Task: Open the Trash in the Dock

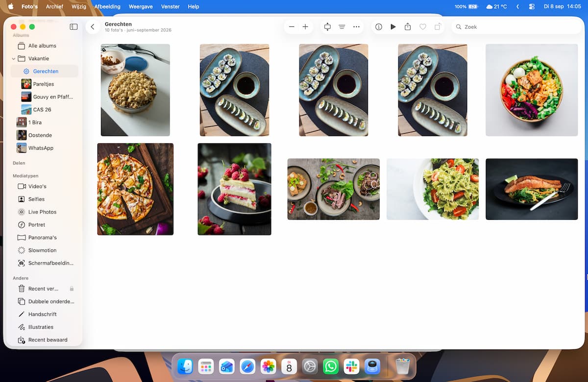Action: coord(402,366)
